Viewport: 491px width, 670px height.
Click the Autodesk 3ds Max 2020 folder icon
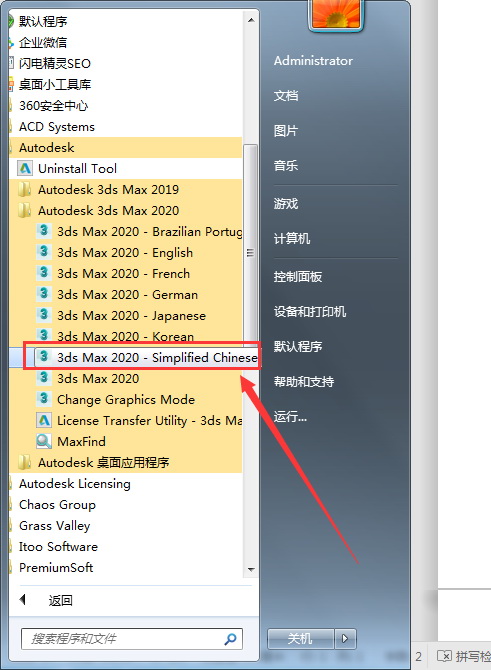[25, 210]
